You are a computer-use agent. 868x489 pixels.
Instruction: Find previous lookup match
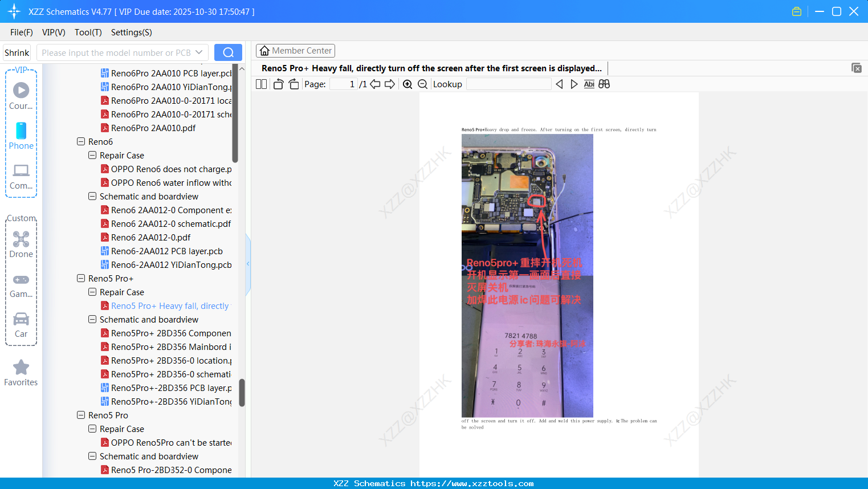coord(559,84)
